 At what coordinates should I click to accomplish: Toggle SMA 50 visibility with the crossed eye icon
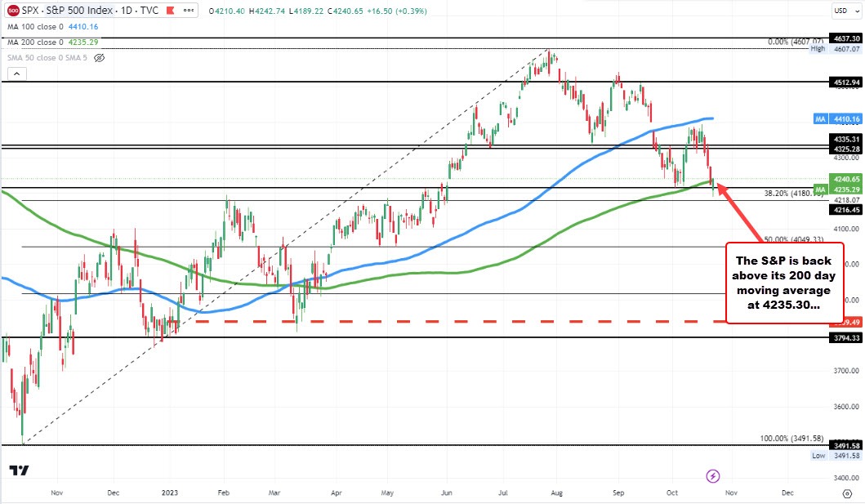click(x=98, y=57)
